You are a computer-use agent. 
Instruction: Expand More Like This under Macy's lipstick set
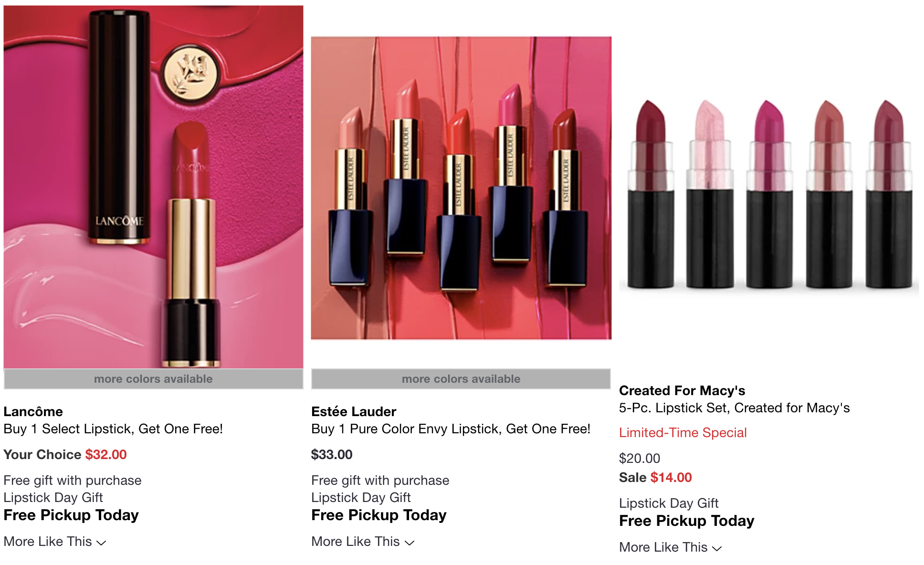pos(670,547)
